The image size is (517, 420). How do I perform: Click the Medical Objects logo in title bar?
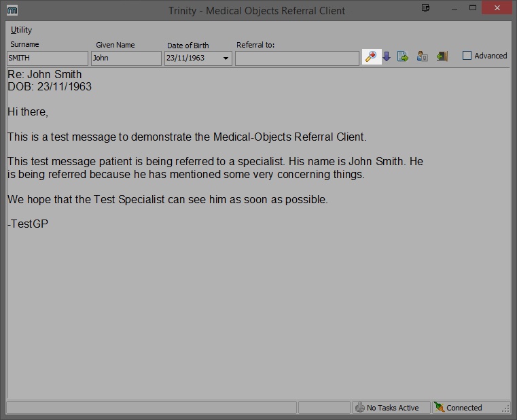[x=12, y=11]
